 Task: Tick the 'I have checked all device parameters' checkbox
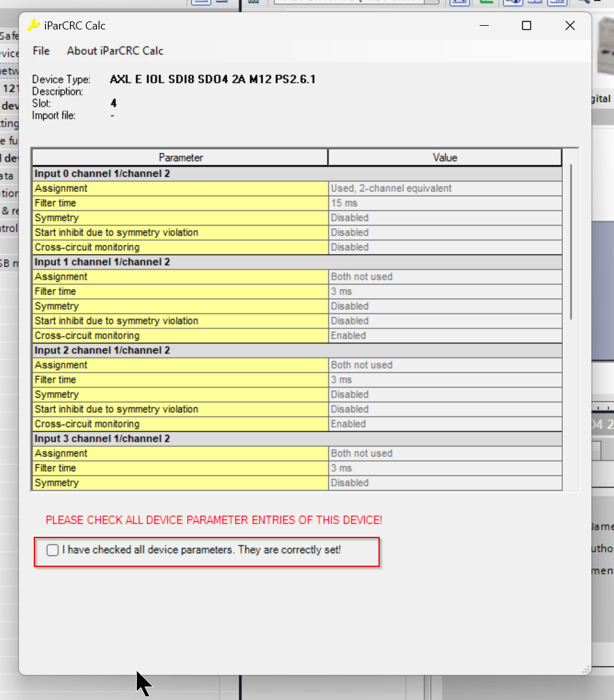tap(53, 550)
